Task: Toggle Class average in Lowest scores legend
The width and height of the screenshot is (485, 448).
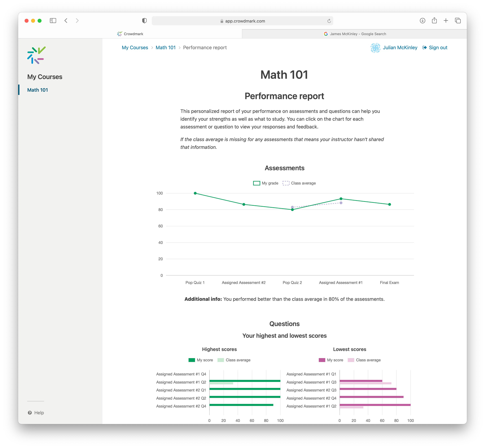Action: point(364,360)
